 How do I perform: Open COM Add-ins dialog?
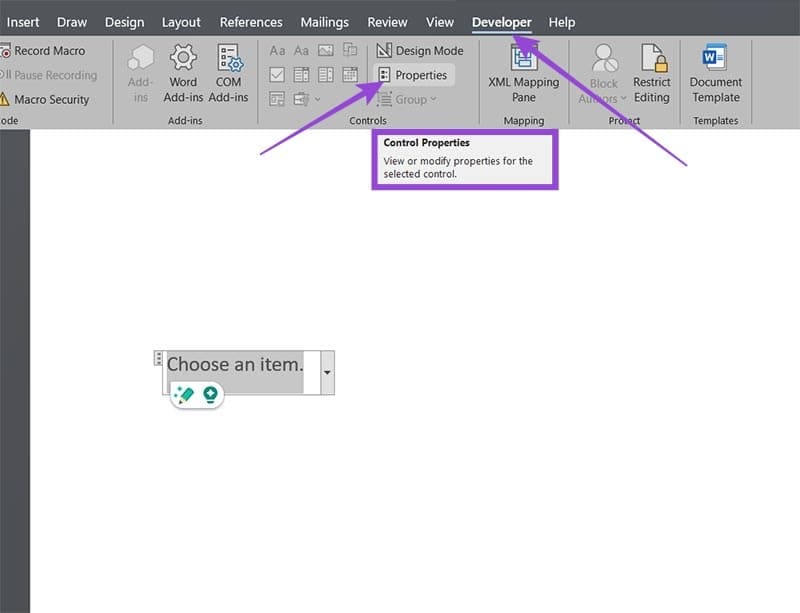tap(228, 74)
